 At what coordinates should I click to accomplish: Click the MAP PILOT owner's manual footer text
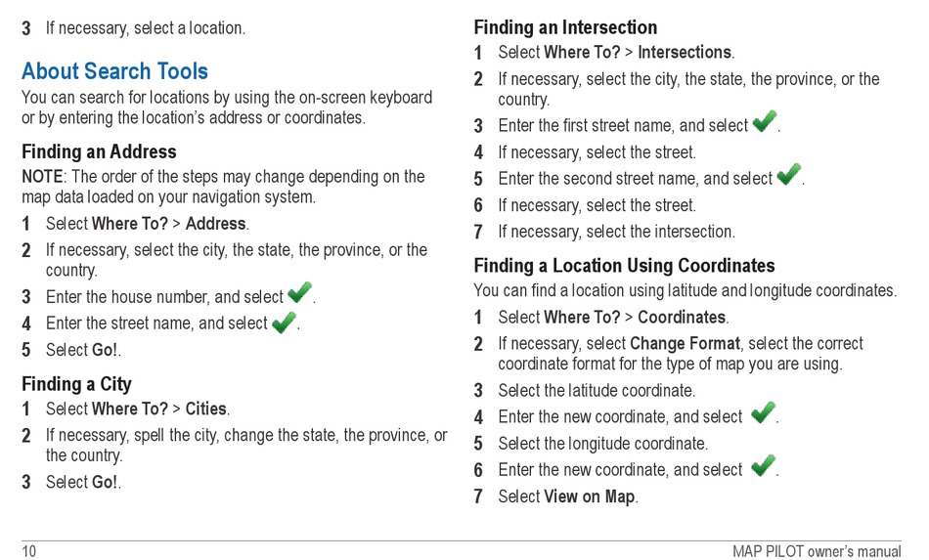[x=817, y=552]
